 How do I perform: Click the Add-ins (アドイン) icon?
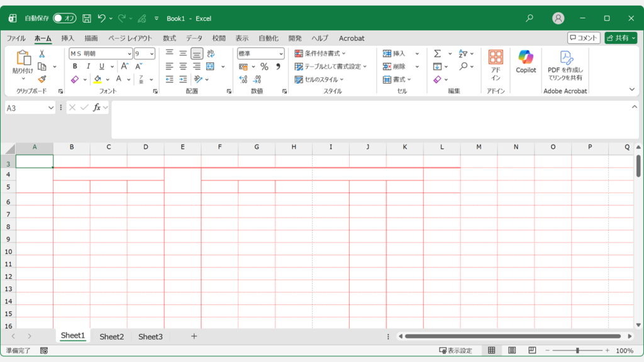[x=496, y=65]
